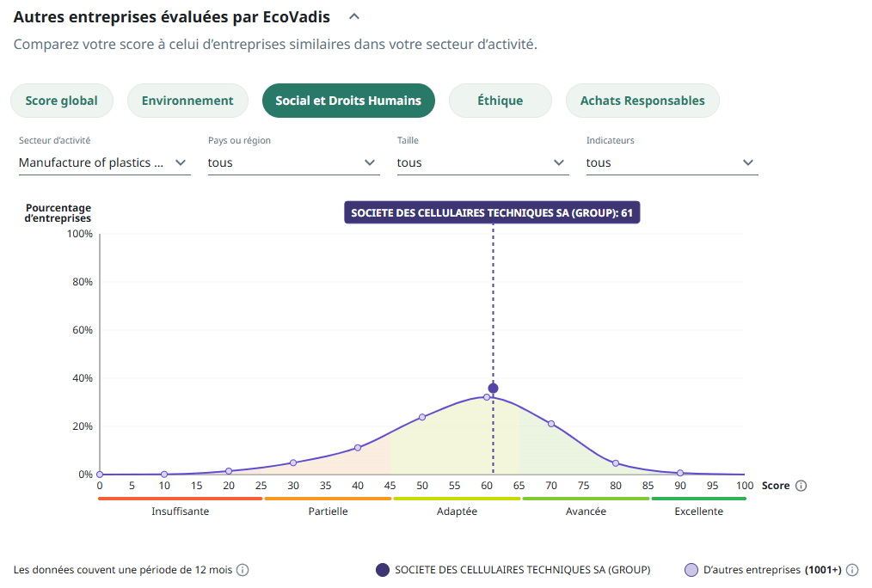This screenshot has width=872, height=588.
Task: Open the Environnement tab
Action: 187,100
